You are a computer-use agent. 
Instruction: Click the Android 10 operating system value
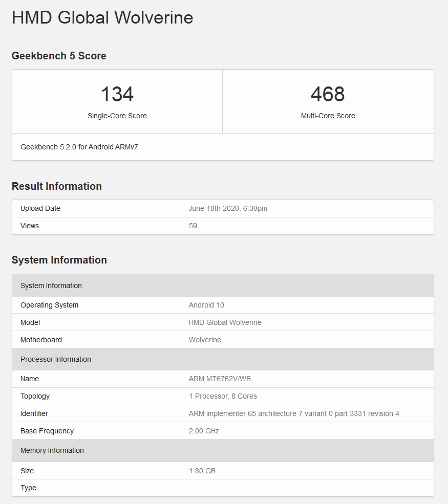pyautogui.click(x=206, y=305)
